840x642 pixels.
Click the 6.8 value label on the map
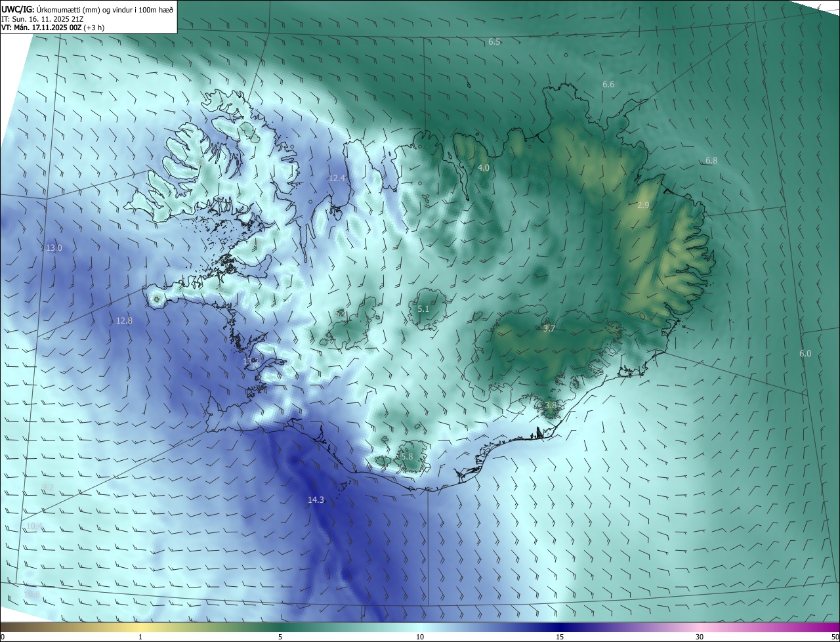(711, 161)
